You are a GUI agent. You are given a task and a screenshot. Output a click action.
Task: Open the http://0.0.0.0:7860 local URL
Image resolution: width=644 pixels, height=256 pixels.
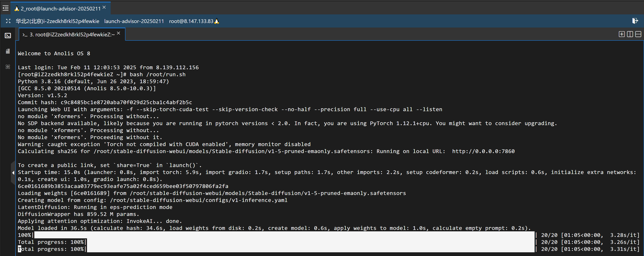point(483,151)
